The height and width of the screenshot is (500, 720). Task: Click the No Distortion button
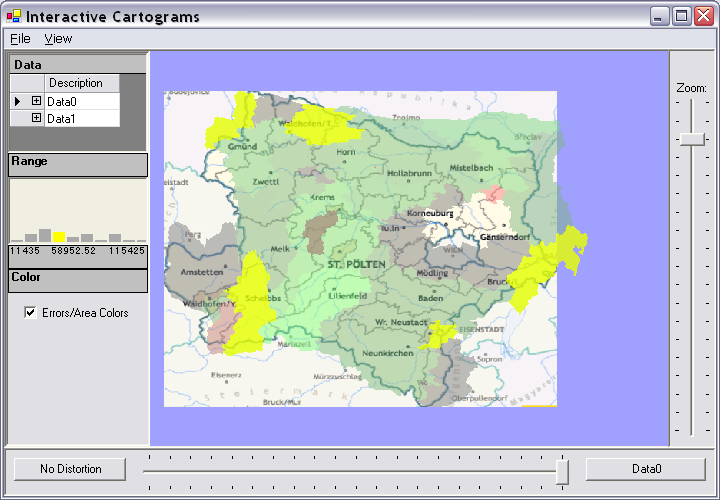(70, 468)
